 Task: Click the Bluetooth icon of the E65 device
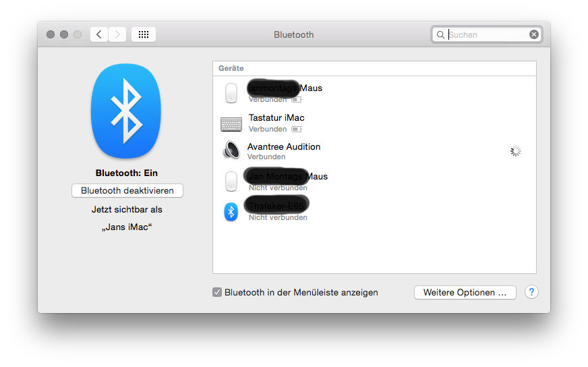click(x=231, y=212)
